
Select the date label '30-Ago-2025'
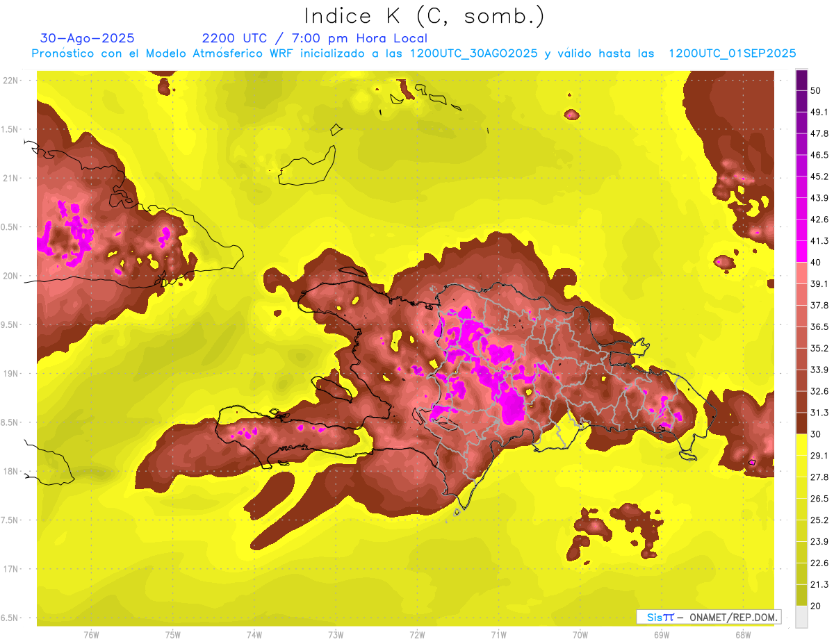point(88,38)
